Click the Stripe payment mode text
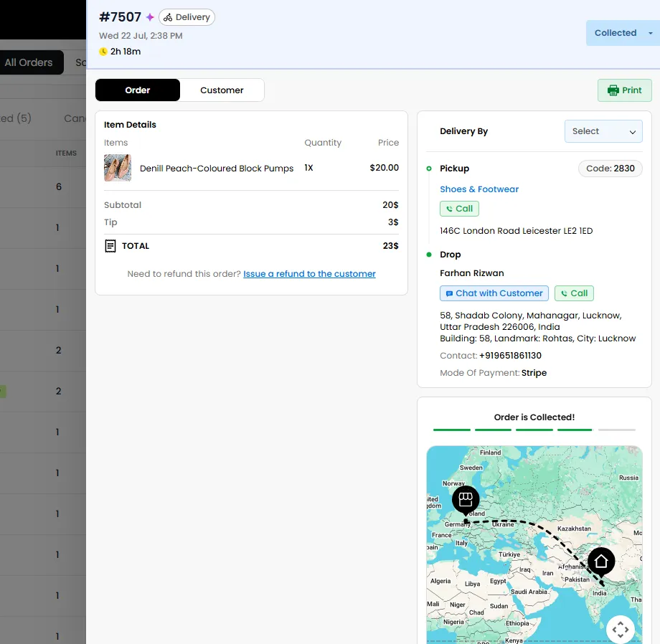The height and width of the screenshot is (644, 660). tap(534, 373)
